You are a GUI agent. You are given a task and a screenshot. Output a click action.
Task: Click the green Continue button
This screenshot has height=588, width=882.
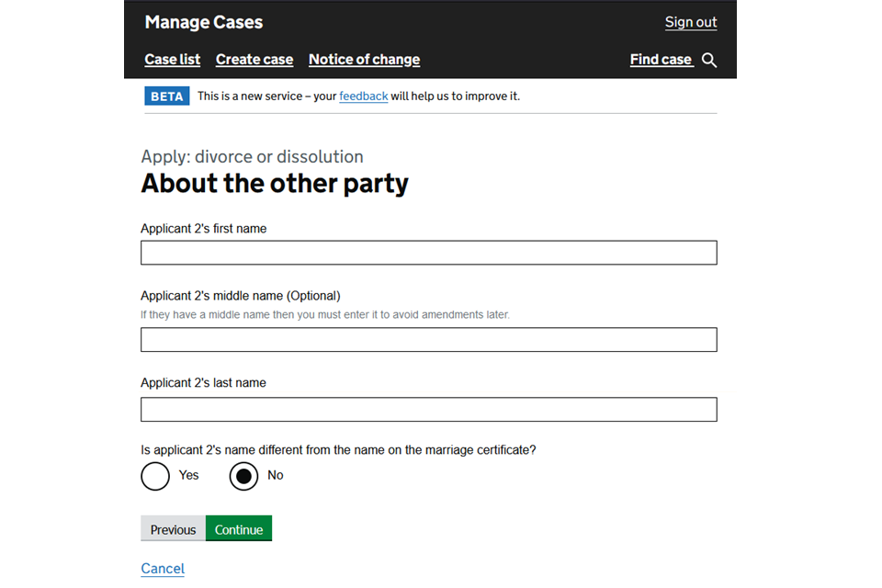(x=239, y=529)
